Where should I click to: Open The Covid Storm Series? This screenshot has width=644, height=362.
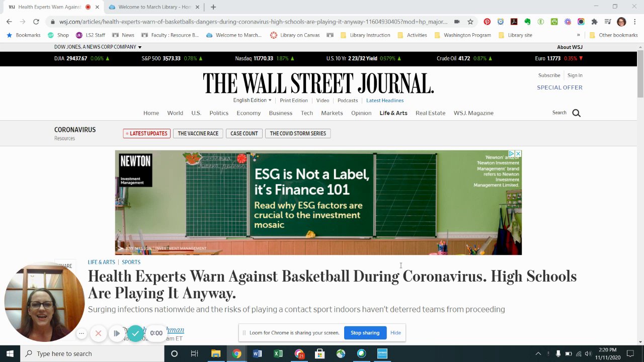[x=298, y=133]
